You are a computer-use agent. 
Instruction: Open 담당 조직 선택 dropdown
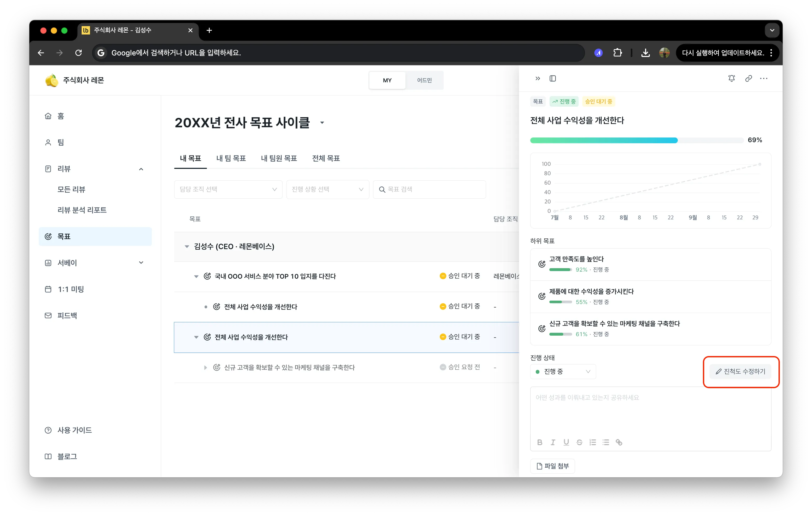pos(228,190)
